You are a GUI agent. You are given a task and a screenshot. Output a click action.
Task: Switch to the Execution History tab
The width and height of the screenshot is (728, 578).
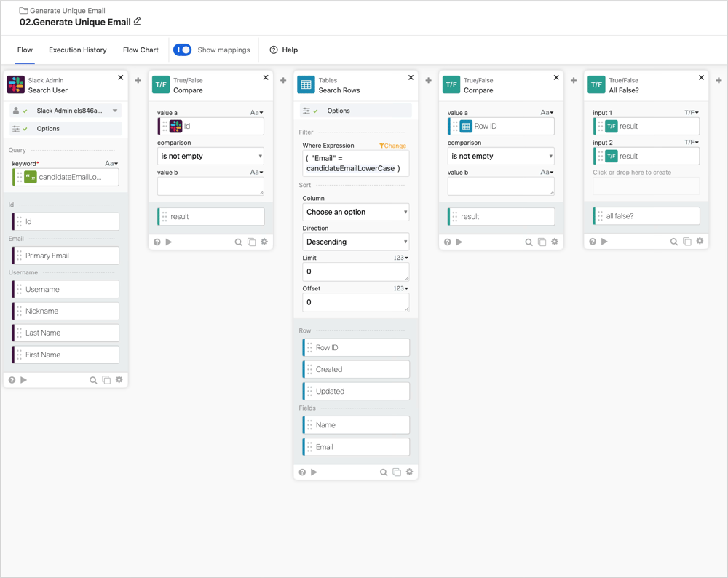[x=77, y=50]
